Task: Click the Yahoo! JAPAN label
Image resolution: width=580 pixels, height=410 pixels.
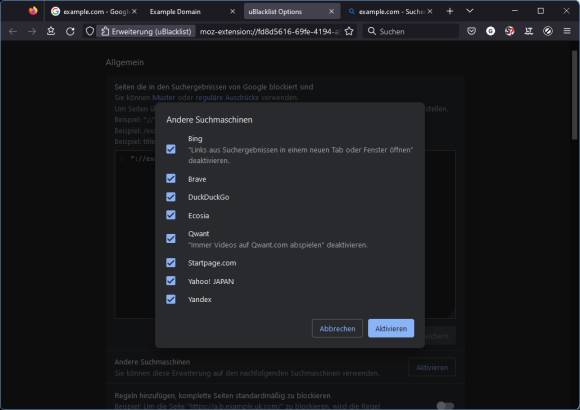Action: point(211,282)
